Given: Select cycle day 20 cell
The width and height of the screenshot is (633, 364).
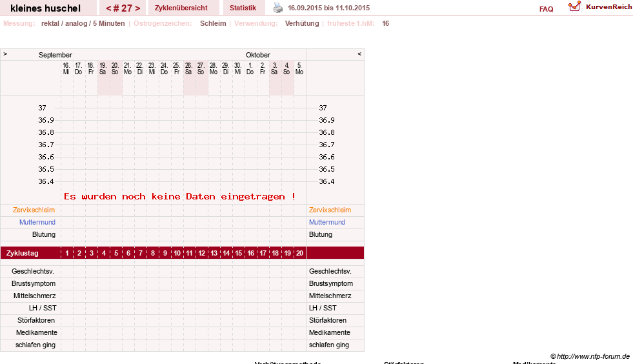Looking at the screenshot, I should [299, 253].
